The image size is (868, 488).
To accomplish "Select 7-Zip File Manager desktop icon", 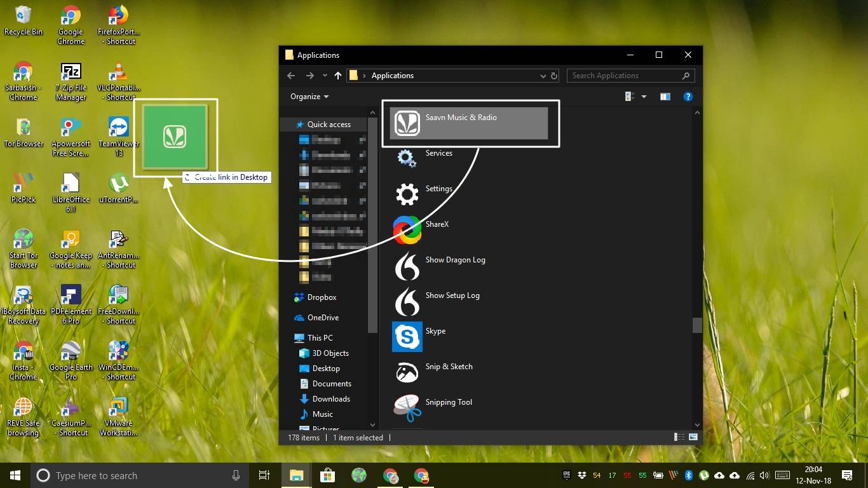I will [71, 81].
